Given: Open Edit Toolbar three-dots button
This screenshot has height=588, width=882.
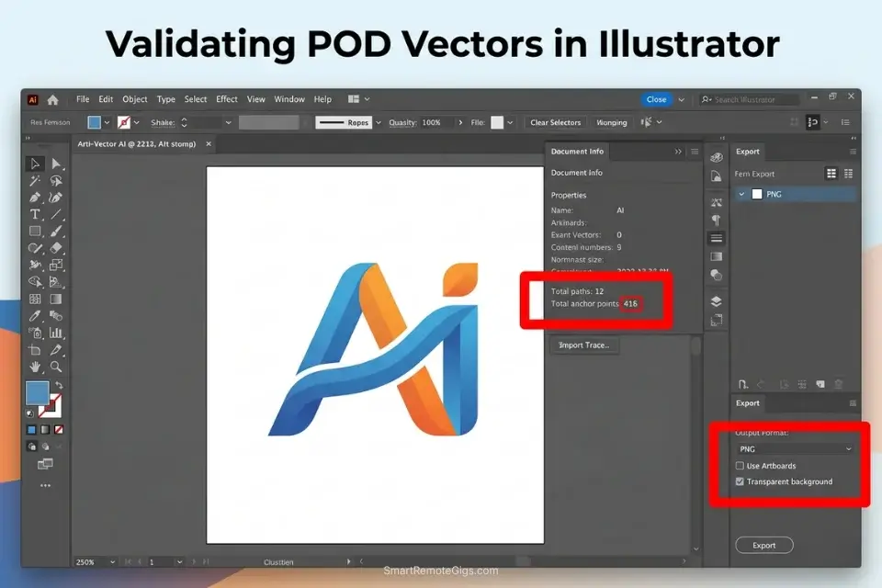Looking at the screenshot, I should tap(45, 485).
